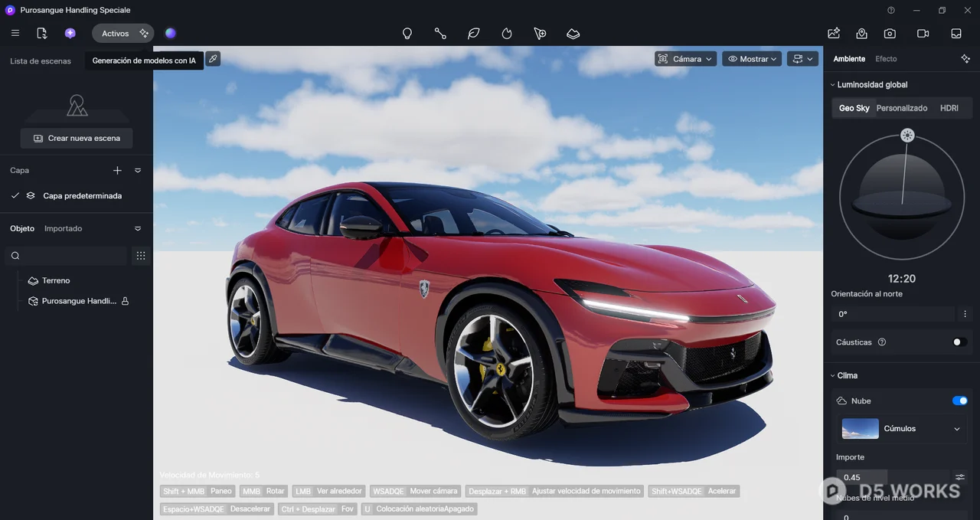Collapse the Luminosidad global section
This screenshot has height=520, width=980.
click(x=832, y=85)
